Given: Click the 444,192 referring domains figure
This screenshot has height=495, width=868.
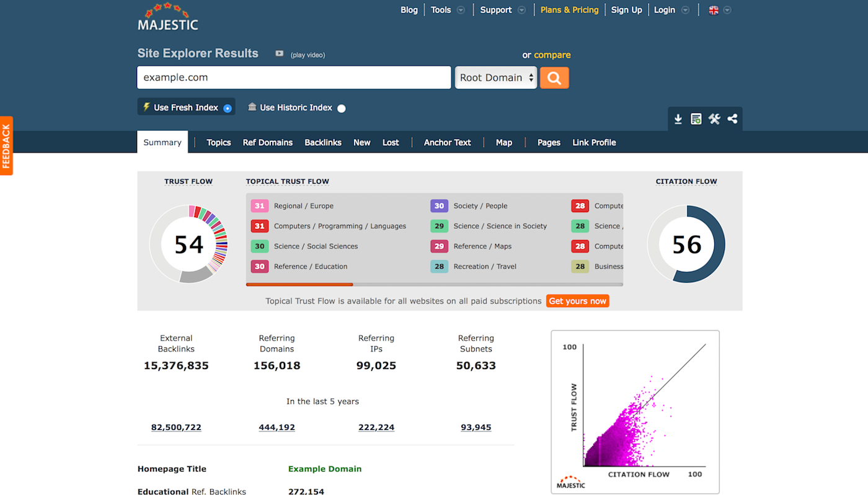Looking at the screenshot, I should pyautogui.click(x=277, y=427).
